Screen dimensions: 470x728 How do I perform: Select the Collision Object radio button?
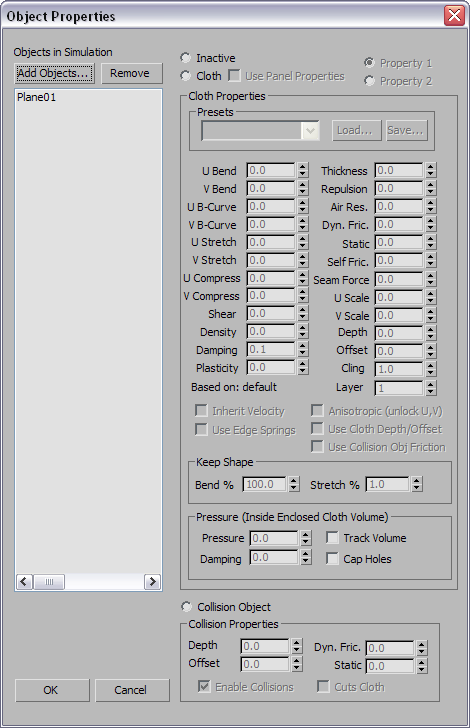[x=186, y=607]
